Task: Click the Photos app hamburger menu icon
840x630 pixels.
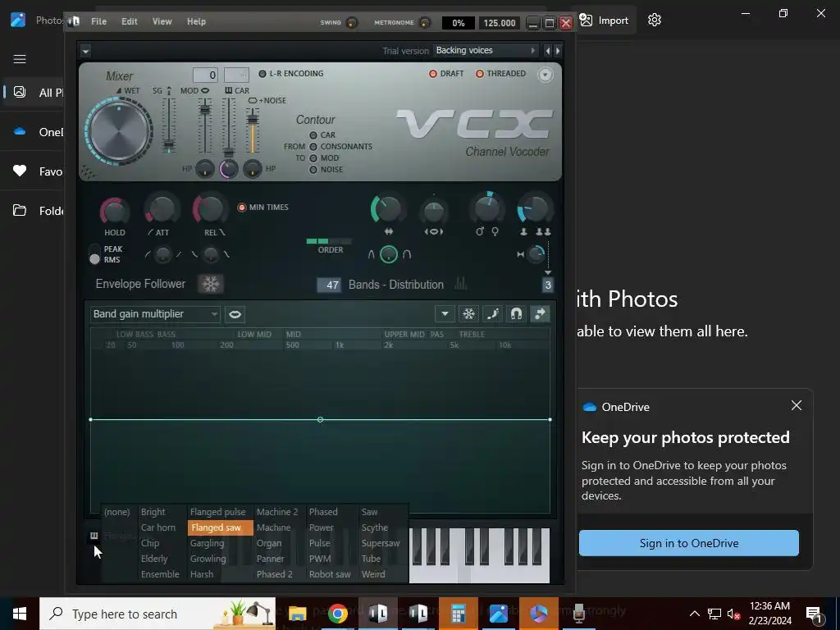Action: (20, 59)
